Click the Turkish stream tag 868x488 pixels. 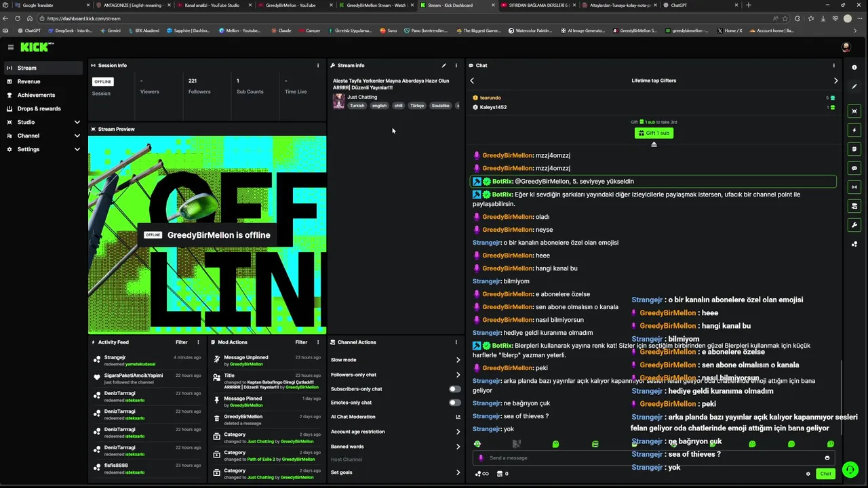point(357,106)
